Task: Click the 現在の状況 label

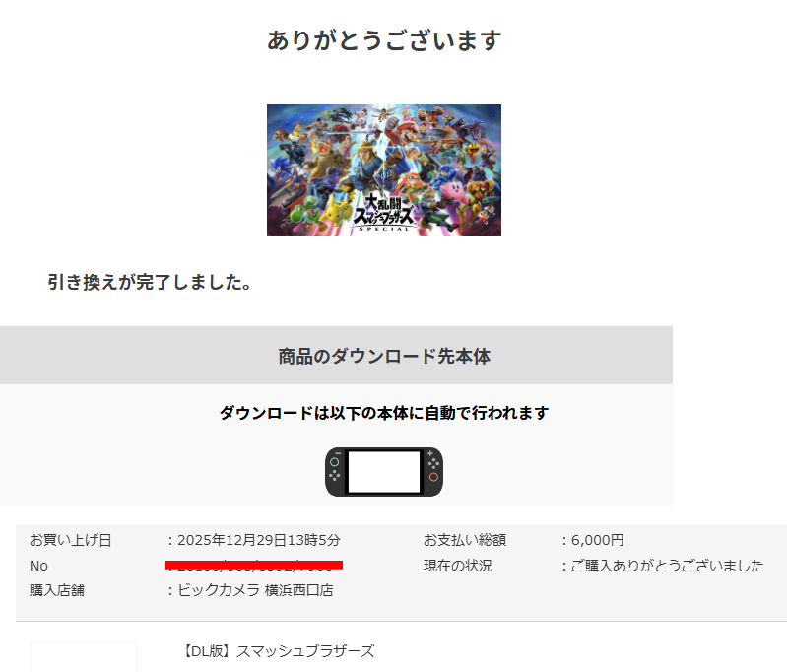Action: (x=458, y=566)
